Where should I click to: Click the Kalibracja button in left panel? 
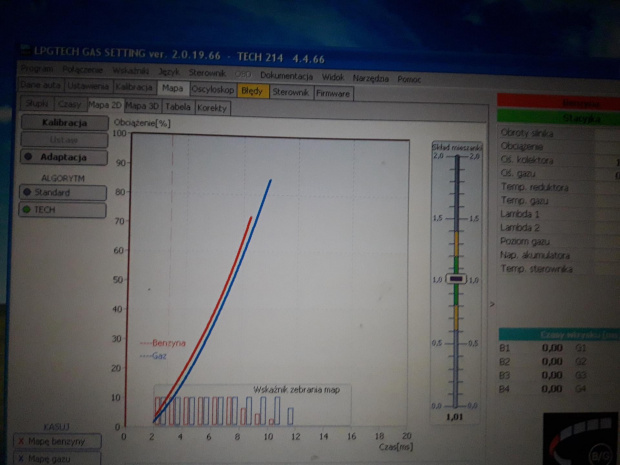64,123
